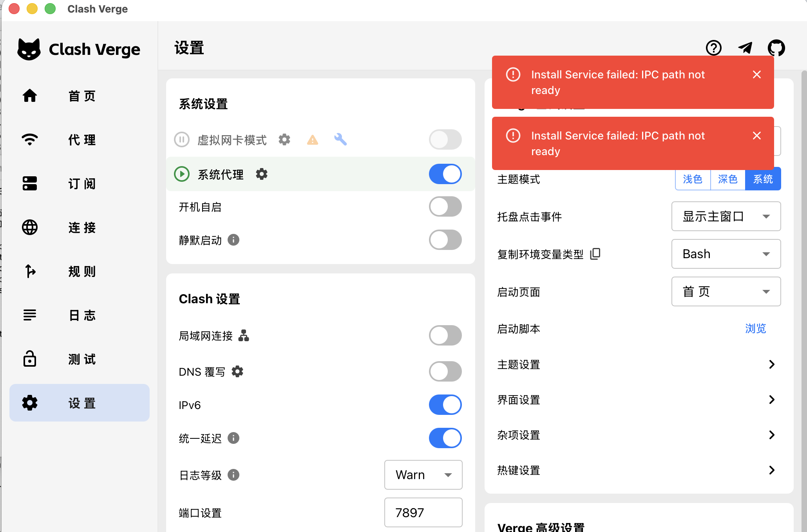Turn off IPv6 switch
Image resolution: width=807 pixels, height=532 pixels.
[x=445, y=405]
